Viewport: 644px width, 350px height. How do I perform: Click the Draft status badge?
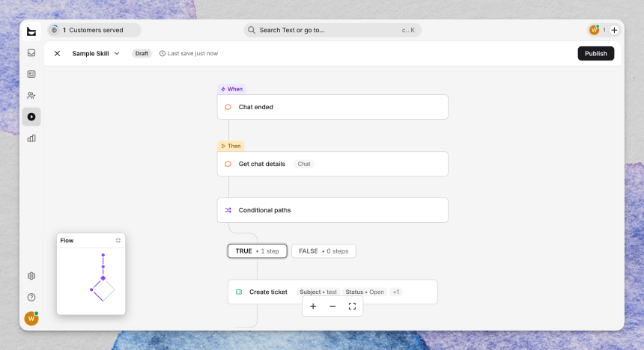click(142, 53)
